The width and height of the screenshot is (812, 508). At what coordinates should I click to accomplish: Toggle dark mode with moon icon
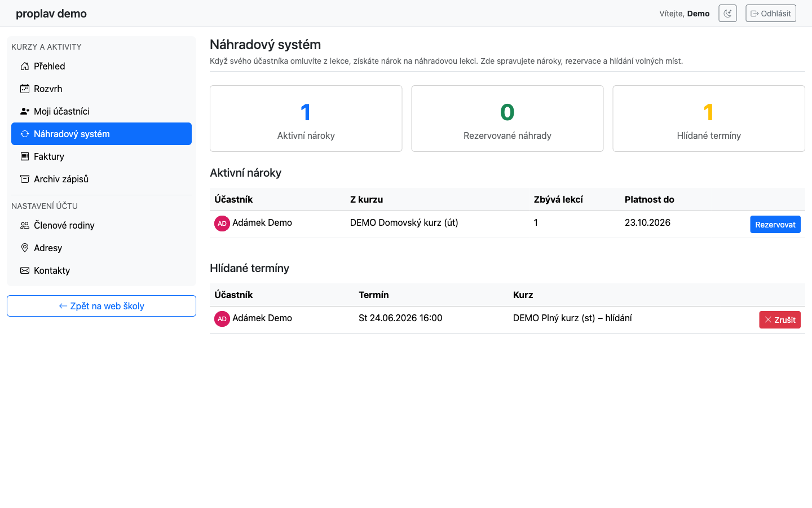[727, 14]
